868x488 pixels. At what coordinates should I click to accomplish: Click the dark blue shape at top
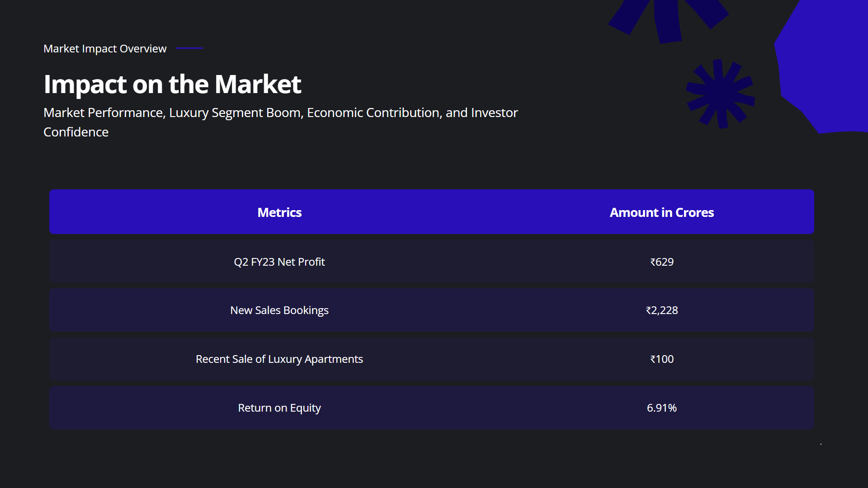(x=667, y=20)
